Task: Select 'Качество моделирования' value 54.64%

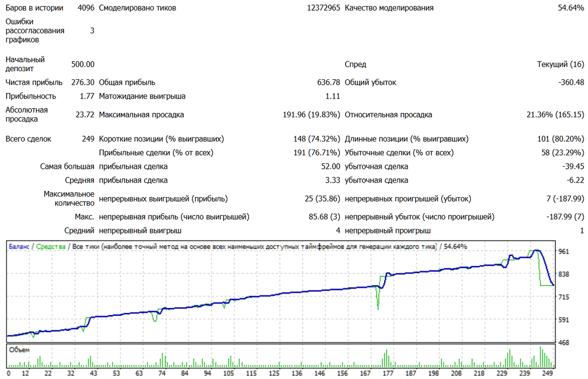Action: (571, 8)
